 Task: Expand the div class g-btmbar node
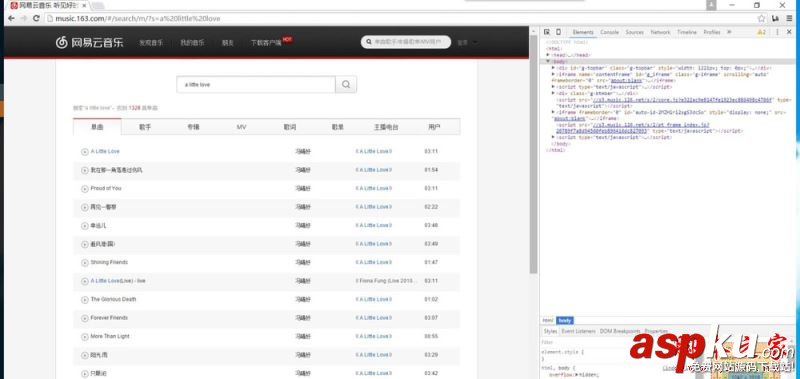pyautogui.click(x=554, y=93)
